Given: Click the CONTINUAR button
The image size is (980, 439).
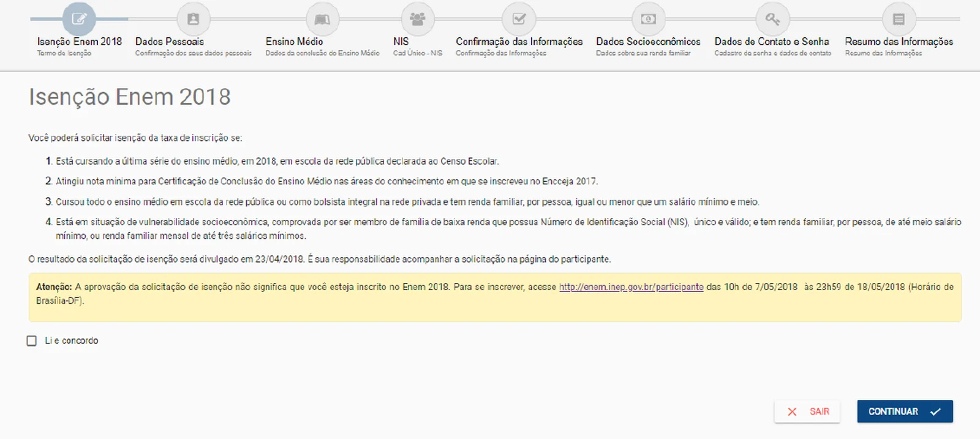Looking at the screenshot, I should coord(905,411).
